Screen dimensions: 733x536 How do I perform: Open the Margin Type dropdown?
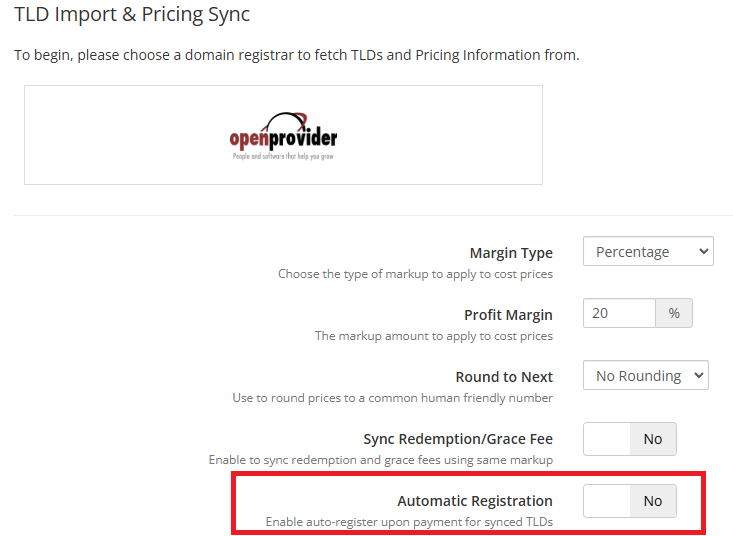pyautogui.click(x=648, y=251)
